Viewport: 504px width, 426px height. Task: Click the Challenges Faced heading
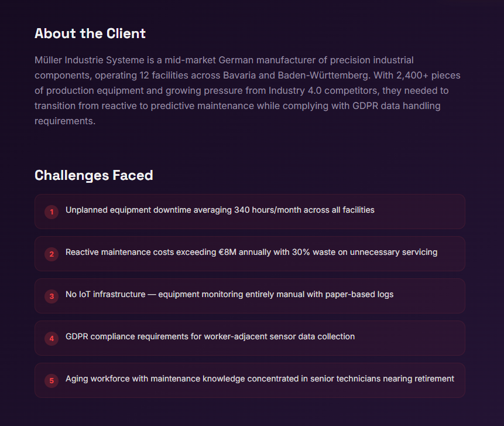click(94, 175)
